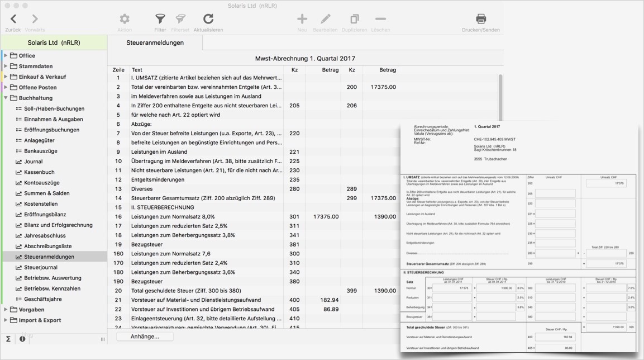This screenshot has height=360, width=644.
Task: Refresh with the Aktualisieren icon
Action: 208,19
